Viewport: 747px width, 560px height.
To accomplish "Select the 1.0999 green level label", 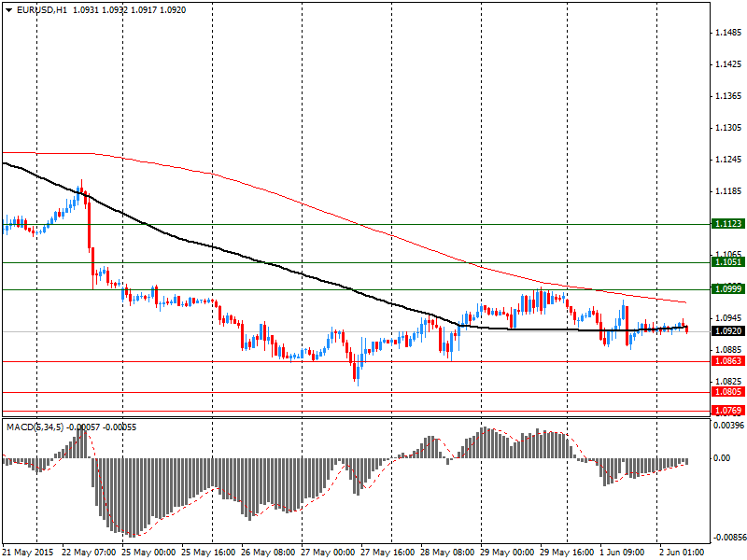I will [x=728, y=289].
